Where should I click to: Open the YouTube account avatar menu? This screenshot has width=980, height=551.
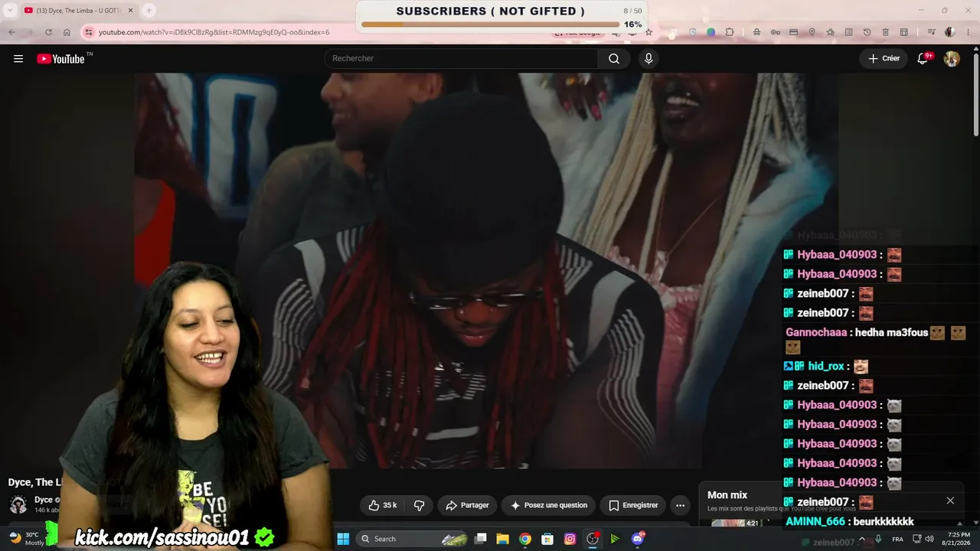click(952, 59)
